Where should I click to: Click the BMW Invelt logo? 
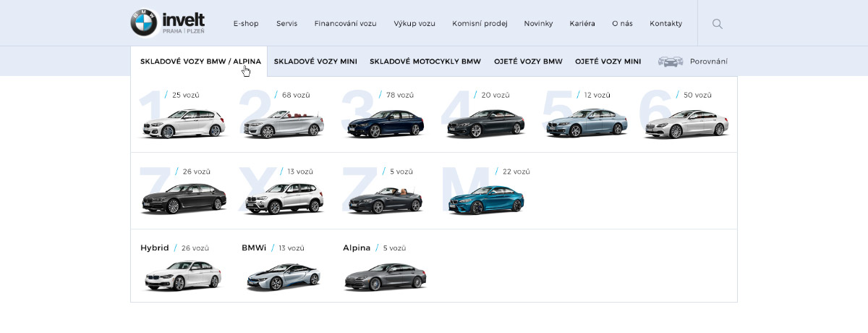click(x=168, y=22)
